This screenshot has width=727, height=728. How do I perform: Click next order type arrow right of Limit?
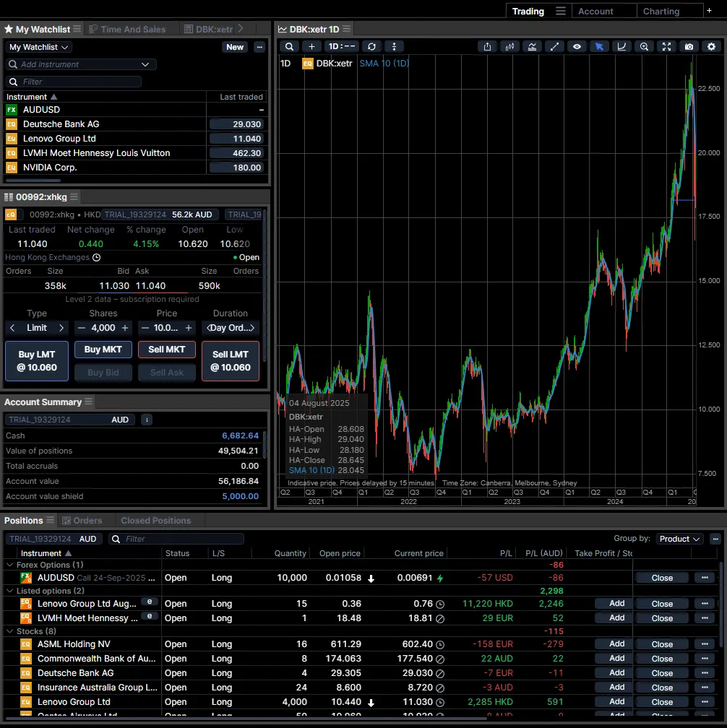pos(61,328)
